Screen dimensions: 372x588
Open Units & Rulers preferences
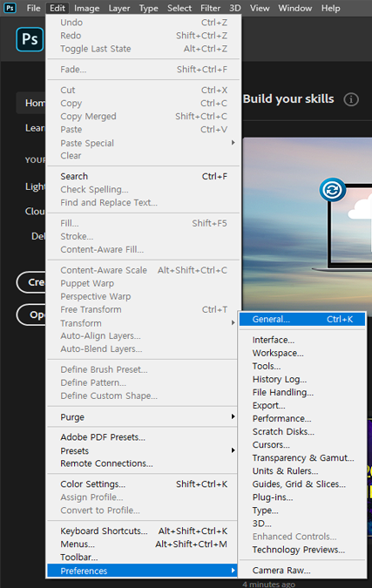(302, 471)
